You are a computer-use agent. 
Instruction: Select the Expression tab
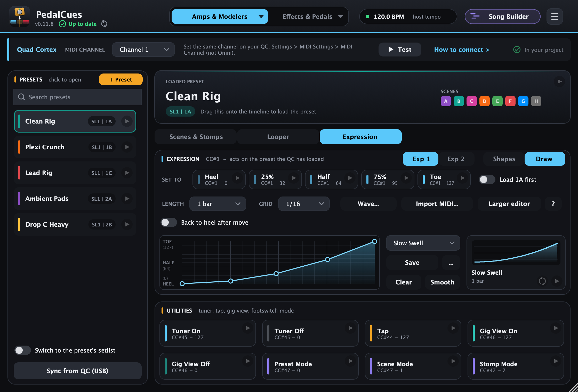(360, 137)
